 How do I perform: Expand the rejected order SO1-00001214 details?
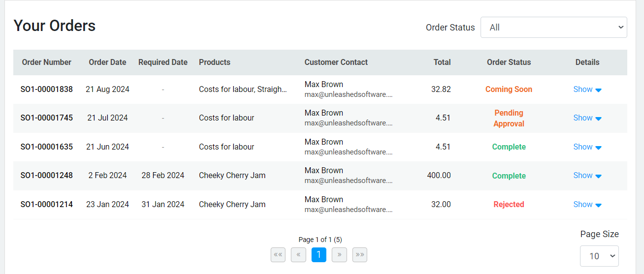pyautogui.click(x=587, y=205)
